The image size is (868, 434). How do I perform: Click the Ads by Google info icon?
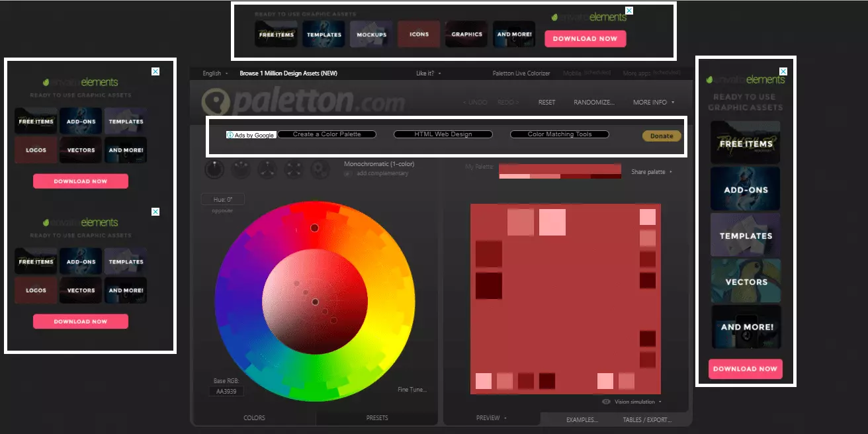(x=230, y=135)
